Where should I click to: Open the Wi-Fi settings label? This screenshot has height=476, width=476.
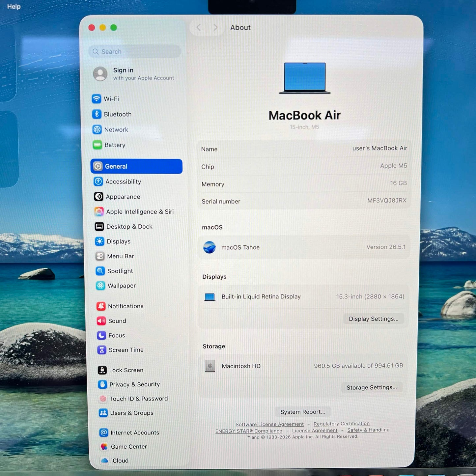(x=111, y=99)
